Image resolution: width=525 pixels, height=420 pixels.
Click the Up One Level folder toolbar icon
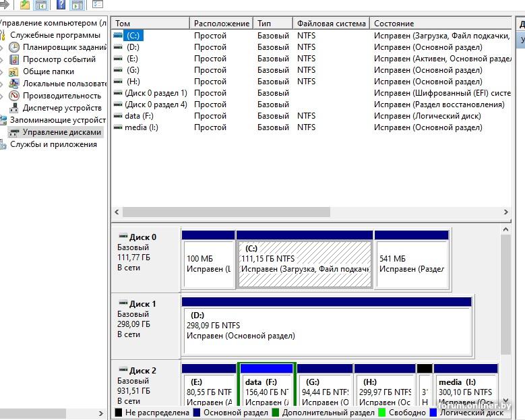(25, 5)
